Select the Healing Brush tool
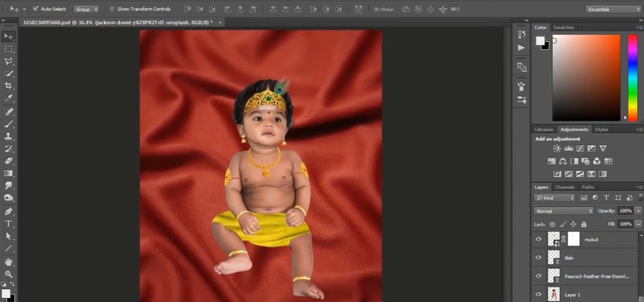This screenshot has height=302, width=644. click(8, 111)
